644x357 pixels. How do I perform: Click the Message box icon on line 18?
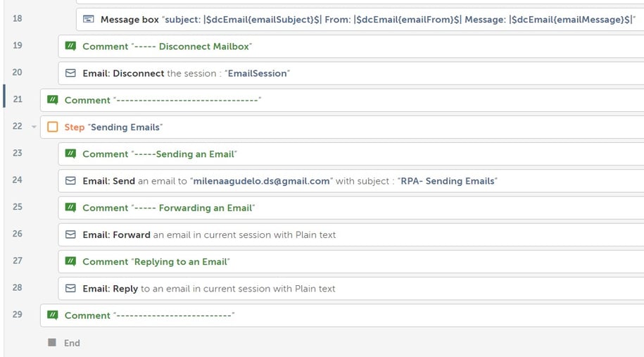pos(88,19)
